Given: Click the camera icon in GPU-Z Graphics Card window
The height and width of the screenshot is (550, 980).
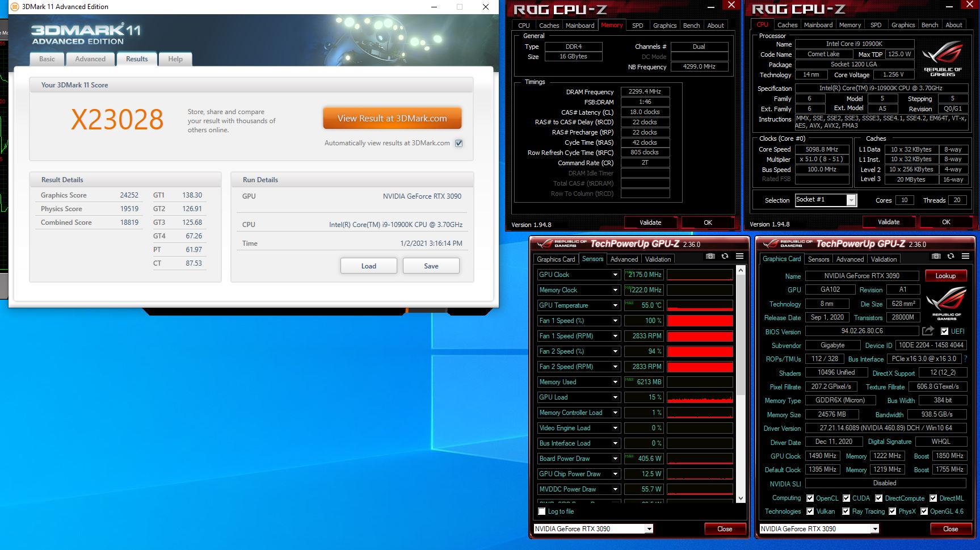Looking at the screenshot, I should (x=936, y=257).
